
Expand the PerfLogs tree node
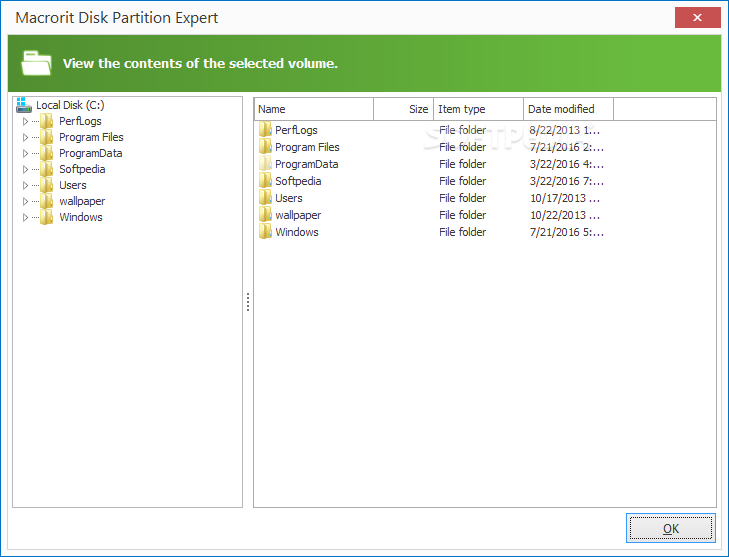[x=26, y=121]
